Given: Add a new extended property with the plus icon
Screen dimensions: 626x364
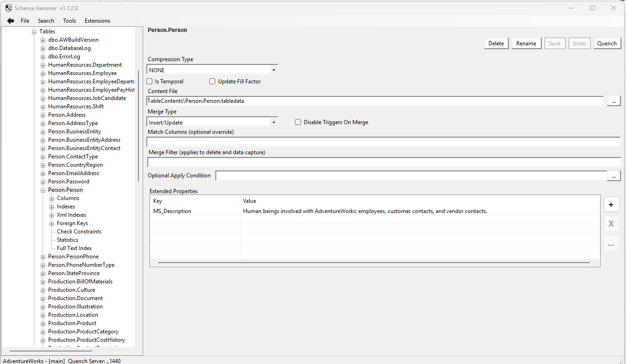Looking at the screenshot, I should pos(611,204).
